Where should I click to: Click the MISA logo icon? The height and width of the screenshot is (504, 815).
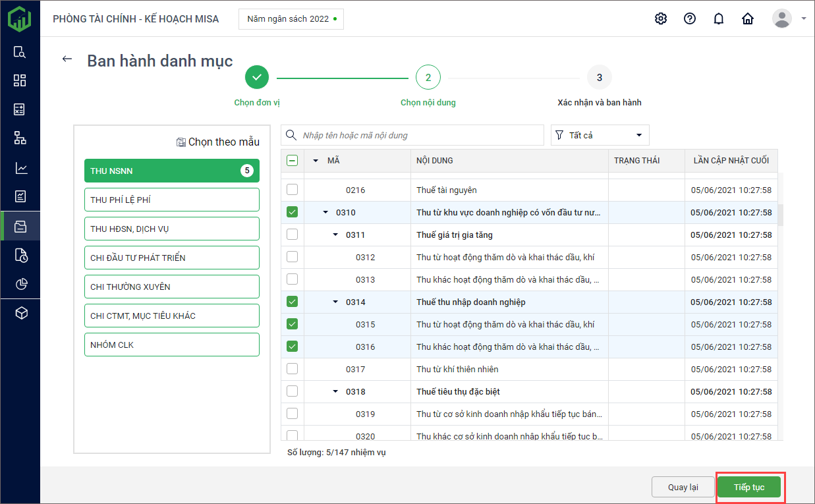click(20, 18)
